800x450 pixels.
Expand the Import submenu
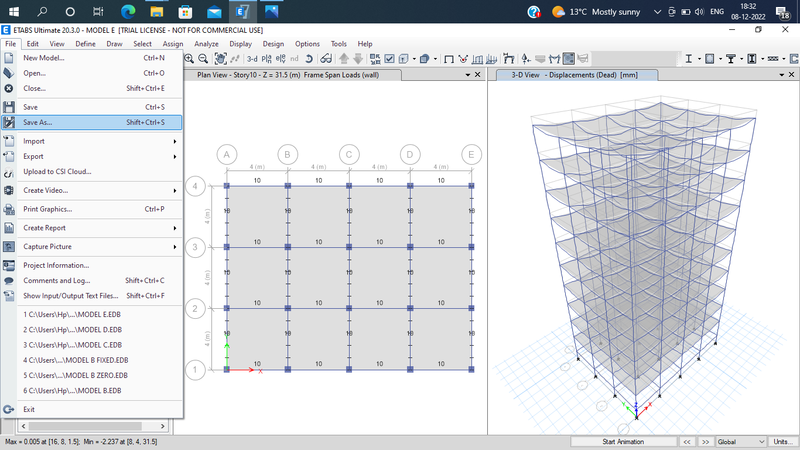coord(175,141)
